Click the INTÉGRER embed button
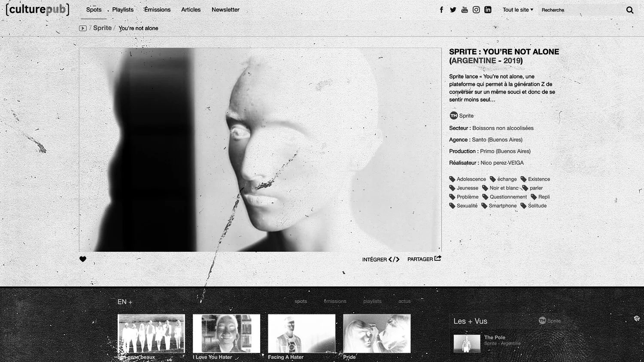Screen dimensions: 644x362 coord(381,259)
